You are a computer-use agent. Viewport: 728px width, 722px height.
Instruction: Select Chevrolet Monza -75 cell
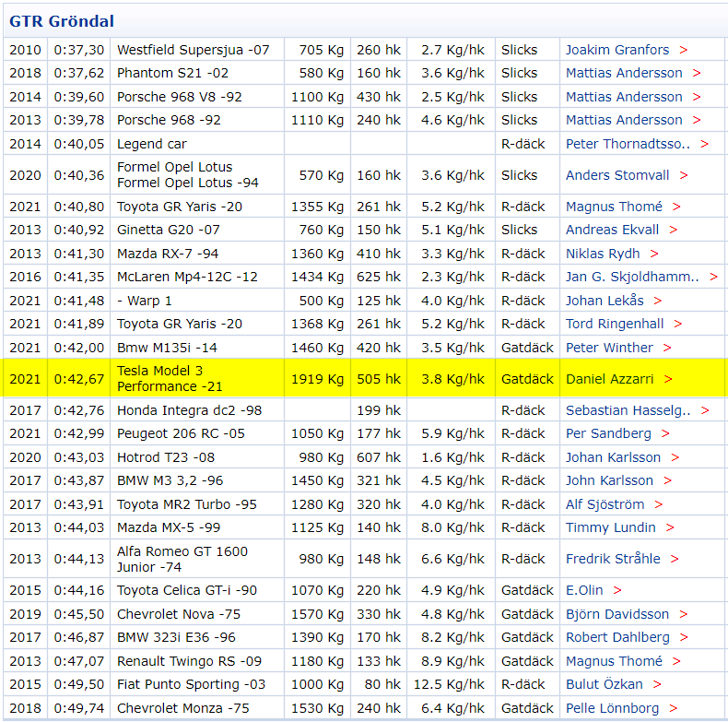tap(197, 708)
